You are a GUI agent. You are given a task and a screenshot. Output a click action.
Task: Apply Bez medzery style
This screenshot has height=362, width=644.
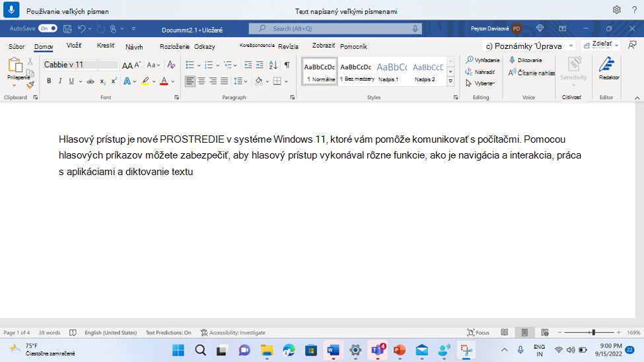356,71
